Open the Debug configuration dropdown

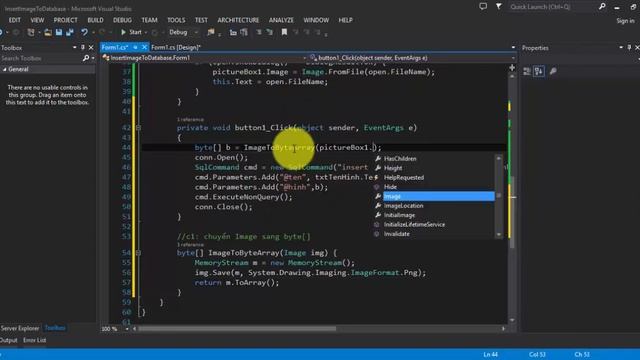coord(196,32)
